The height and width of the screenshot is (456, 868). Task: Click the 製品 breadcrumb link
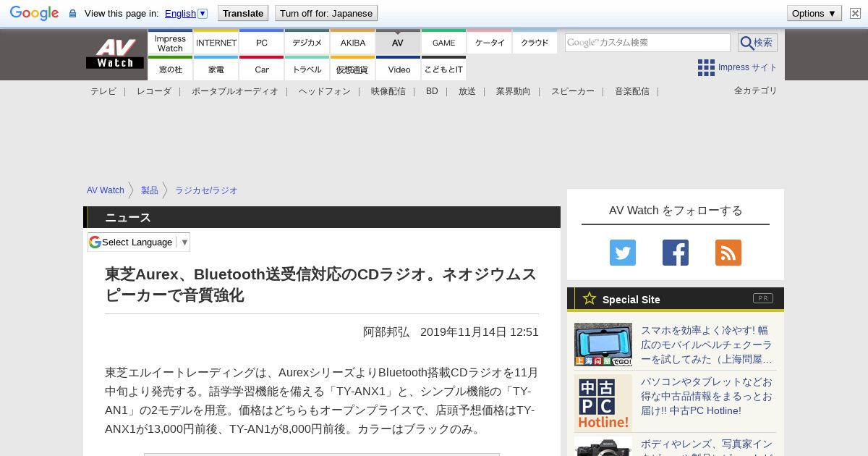pyautogui.click(x=150, y=190)
